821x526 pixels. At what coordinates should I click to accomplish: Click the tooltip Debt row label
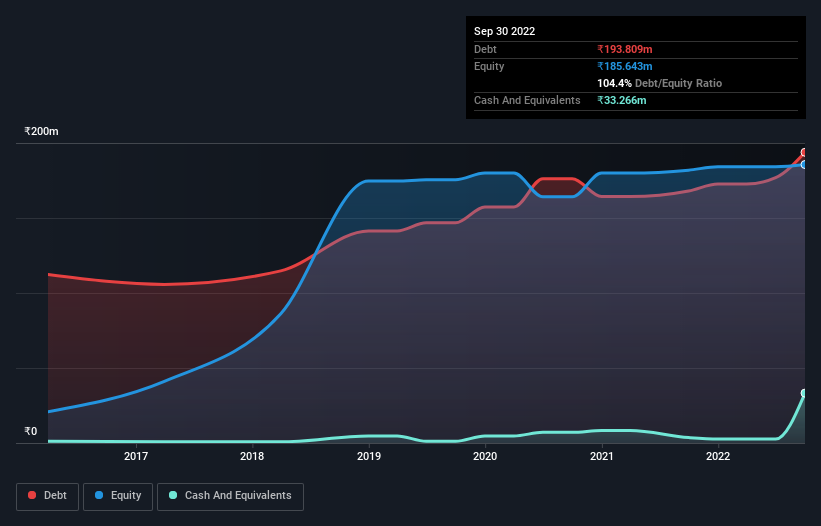tap(485, 49)
